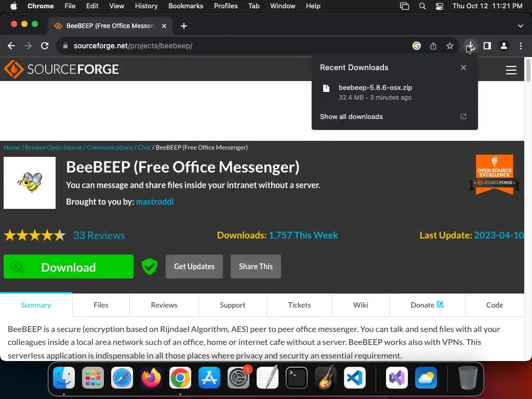Click the Open Source Excellence badge

[x=495, y=175]
